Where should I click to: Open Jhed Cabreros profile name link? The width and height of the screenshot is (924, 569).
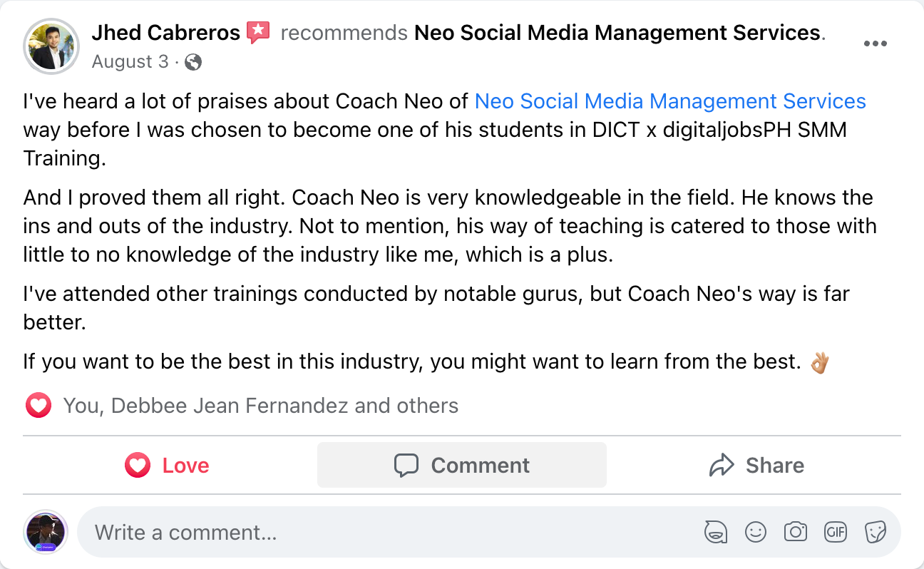[165, 32]
